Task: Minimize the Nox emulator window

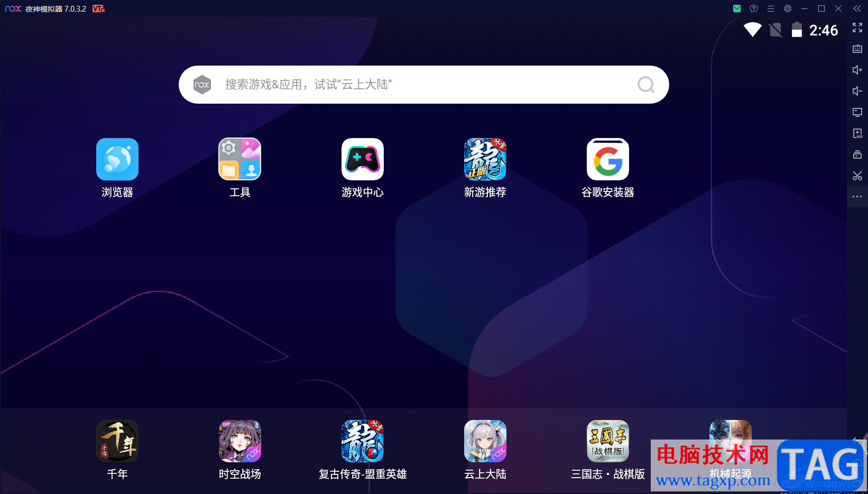Action: click(805, 8)
